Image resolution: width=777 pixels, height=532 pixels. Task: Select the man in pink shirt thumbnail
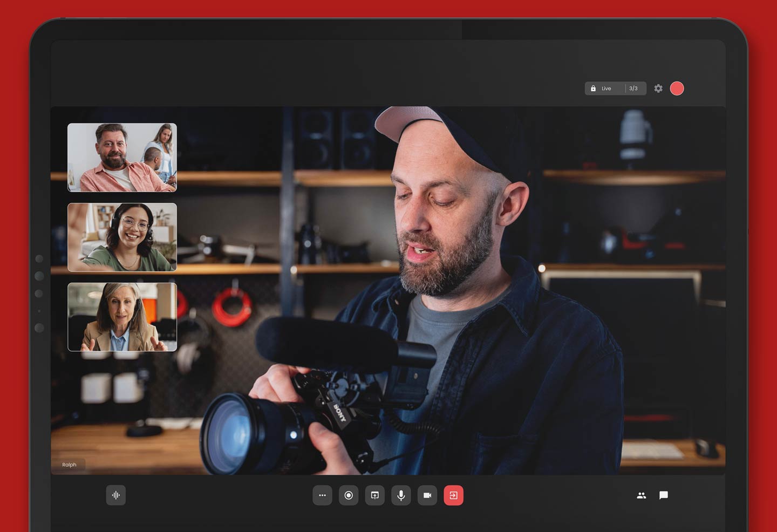[x=122, y=158]
